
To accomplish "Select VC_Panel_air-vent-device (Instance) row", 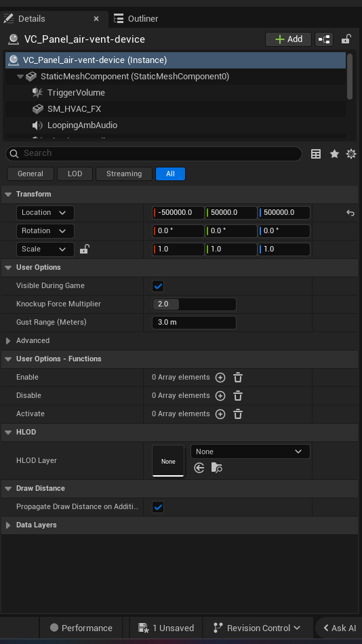I will click(176, 60).
